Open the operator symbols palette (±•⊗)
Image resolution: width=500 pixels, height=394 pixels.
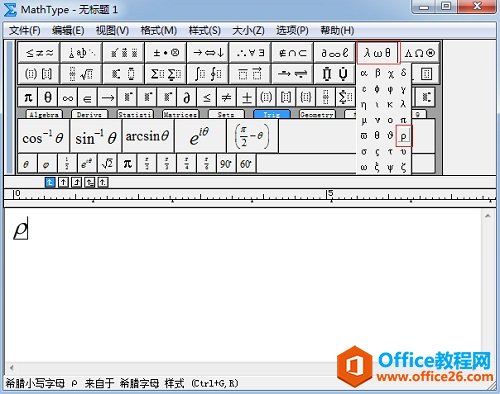point(166,53)
